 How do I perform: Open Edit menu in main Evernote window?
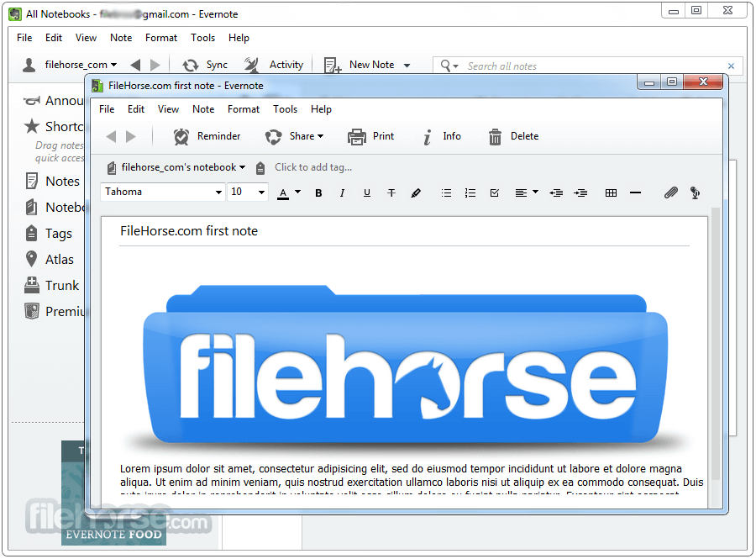pos(54,38)
